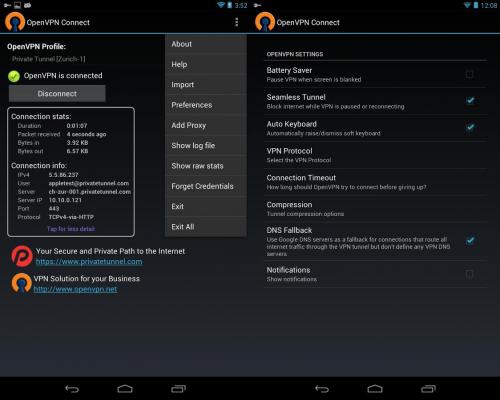Click the OPENVPN SETTINGS section header

tap(295, 54)
